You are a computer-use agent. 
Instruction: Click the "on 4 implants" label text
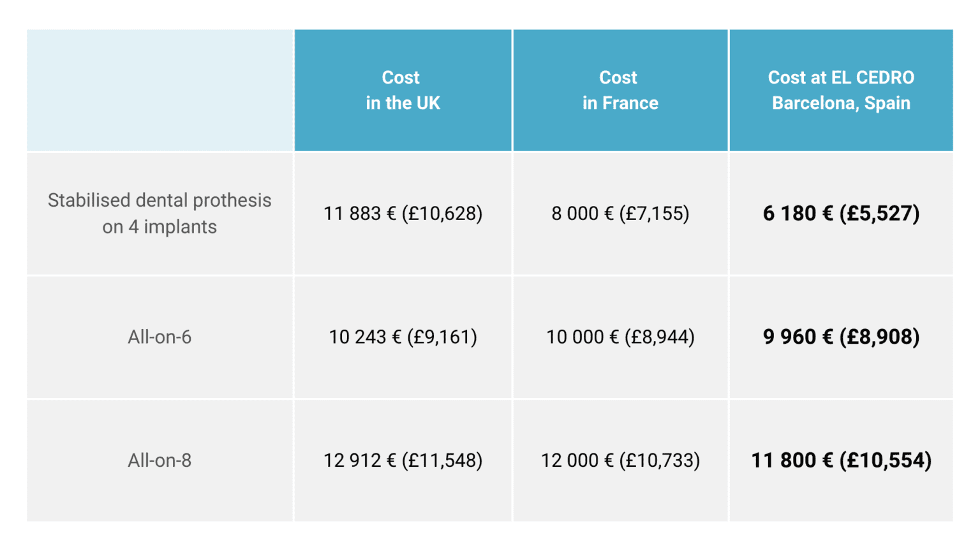[160, 227]
